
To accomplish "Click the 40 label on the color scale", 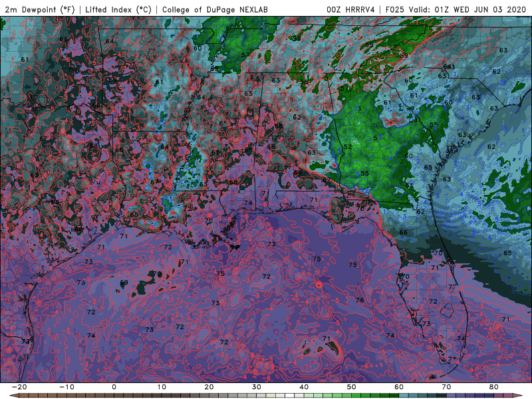I will pyautogui.click(x=304, y=387).
